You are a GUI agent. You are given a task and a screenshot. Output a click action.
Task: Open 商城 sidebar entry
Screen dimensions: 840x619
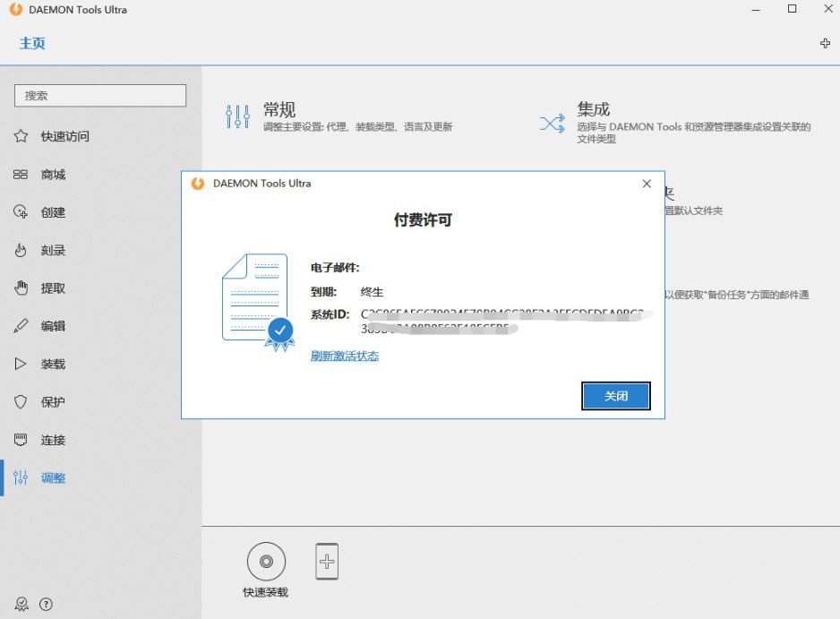coord(53,174)
